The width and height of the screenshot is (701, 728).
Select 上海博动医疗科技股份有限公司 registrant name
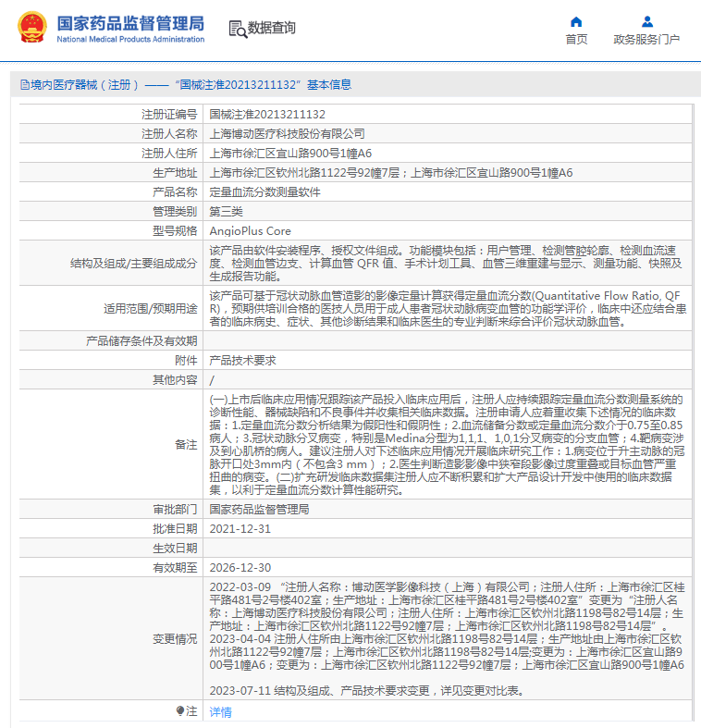pos(287,134)
